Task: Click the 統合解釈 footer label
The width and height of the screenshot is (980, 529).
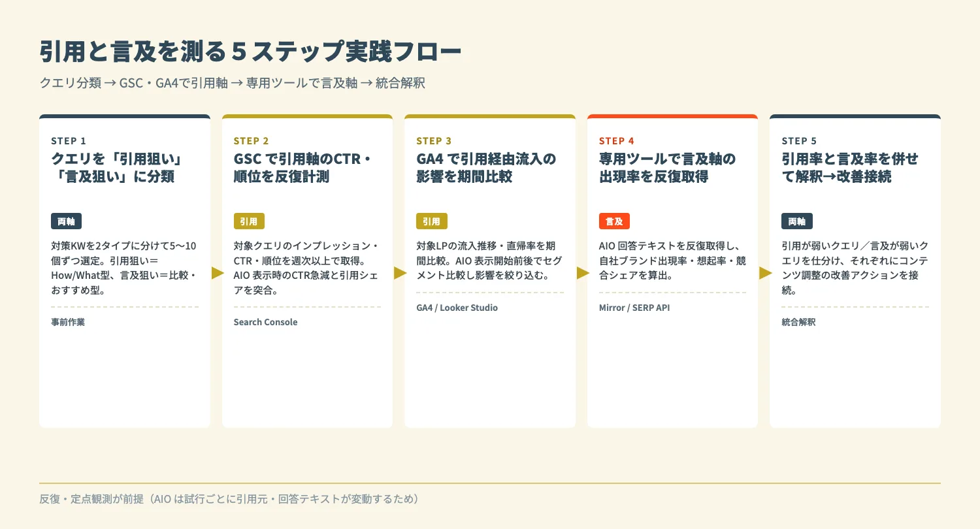Action: click(798, 322)
